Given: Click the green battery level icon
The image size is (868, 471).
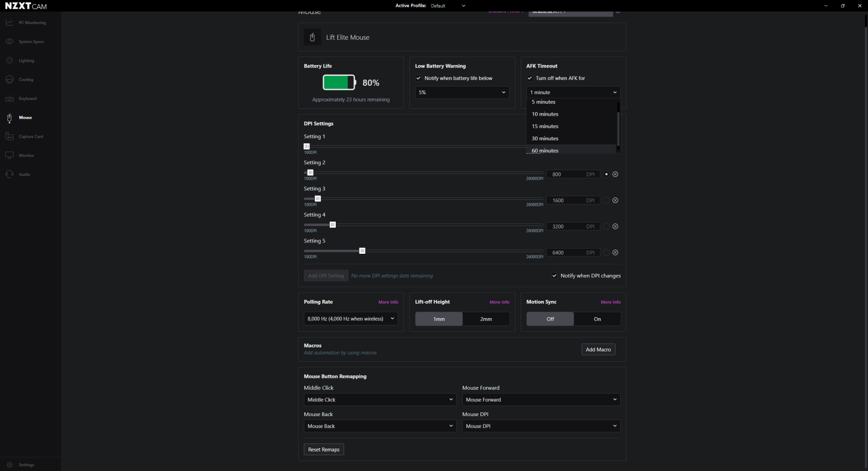Looking at the screenshot, I should [x=339, y=83].
